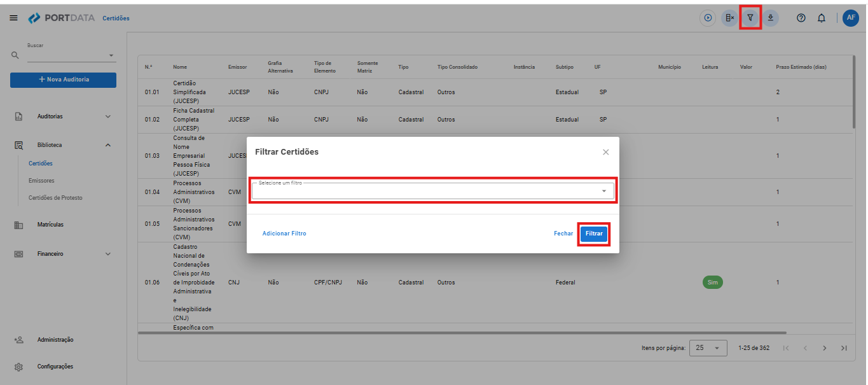This screenshot has width=868, height=385.
Task: Open the notifications bell
Action: point(822,18)
